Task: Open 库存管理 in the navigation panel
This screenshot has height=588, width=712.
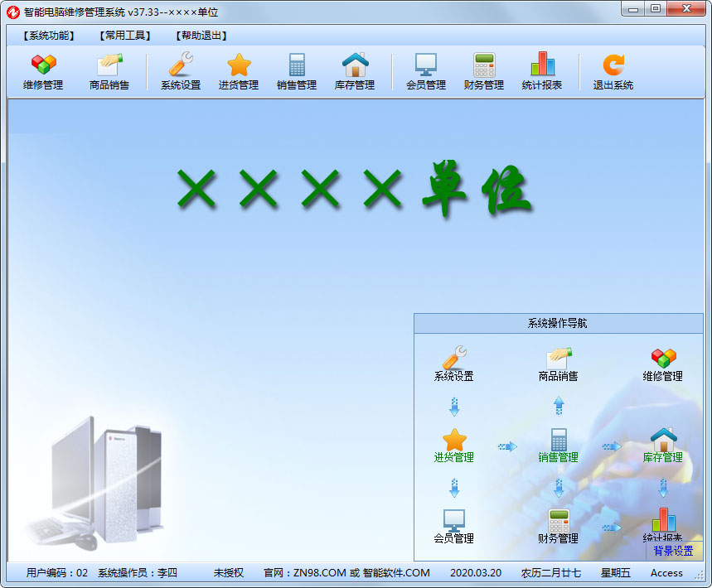Action: pyautogui.click(x=663, y=446)
